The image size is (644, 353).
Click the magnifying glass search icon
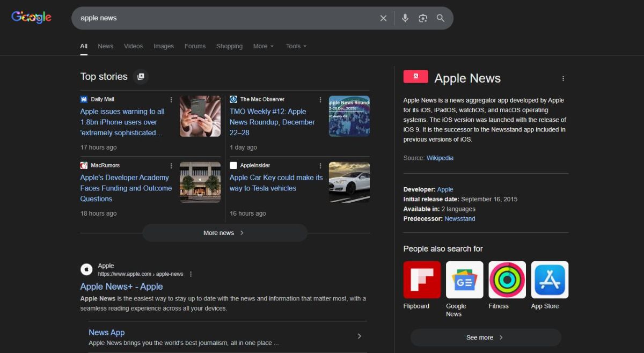(441, 18)
